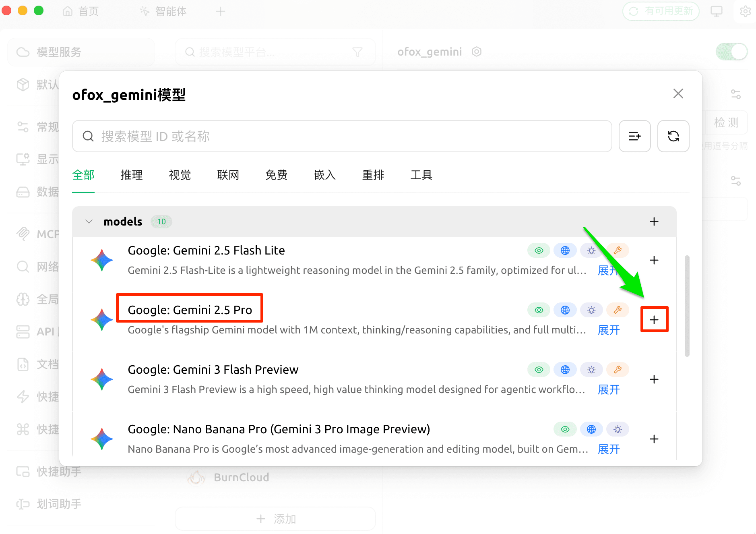Click the 有可用更新 update button
This screenshot has width=756, height=534.
tap(661, 11)
